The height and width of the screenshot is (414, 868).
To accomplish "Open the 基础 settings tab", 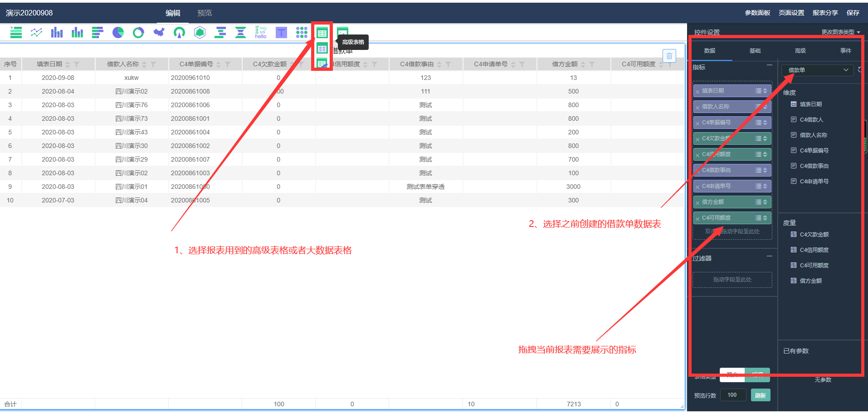I will tap(755, 51).
